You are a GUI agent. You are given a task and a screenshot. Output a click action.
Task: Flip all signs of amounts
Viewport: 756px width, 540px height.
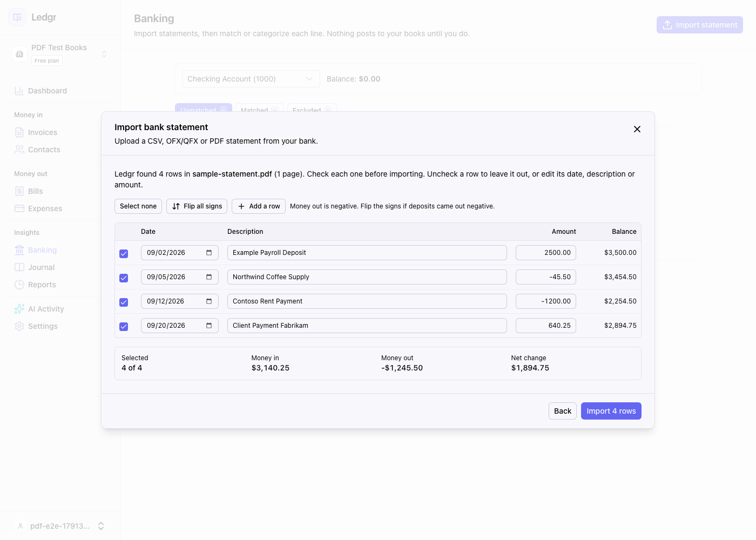coord(197,206)
